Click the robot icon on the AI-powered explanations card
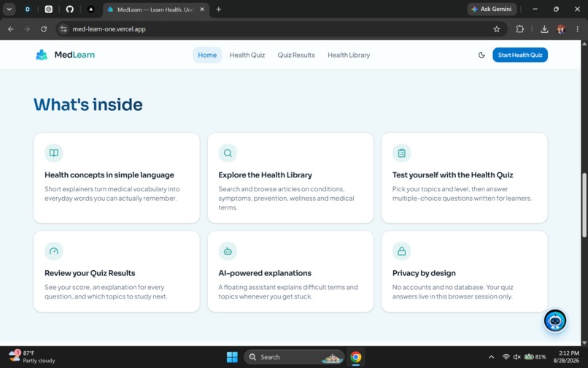 pyautogui.click(x=228, y=251)
